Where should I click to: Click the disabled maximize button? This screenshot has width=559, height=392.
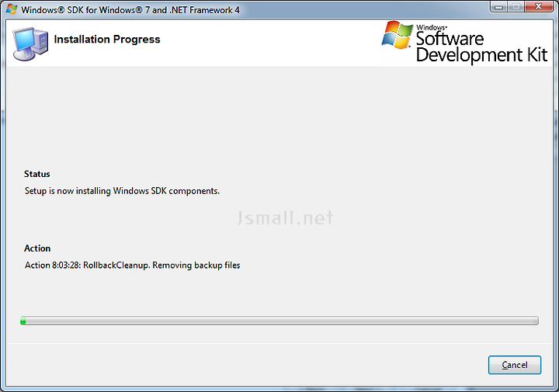pyautogui.click(x=516, y=7)
